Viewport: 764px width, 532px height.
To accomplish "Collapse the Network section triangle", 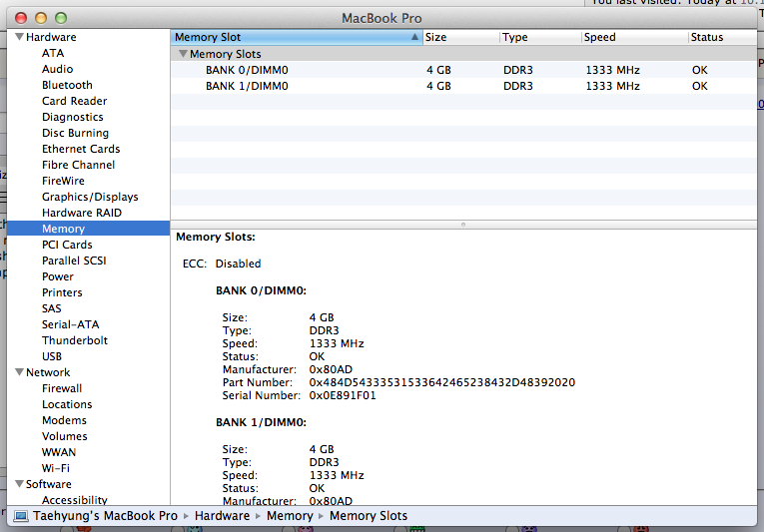I will click(x=20, y=372).
